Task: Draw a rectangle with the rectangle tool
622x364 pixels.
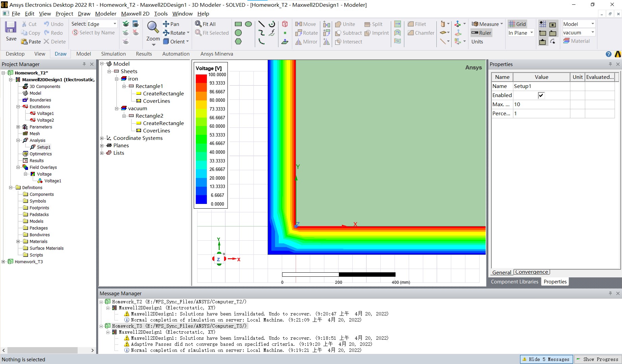Action: click(238, 24)
